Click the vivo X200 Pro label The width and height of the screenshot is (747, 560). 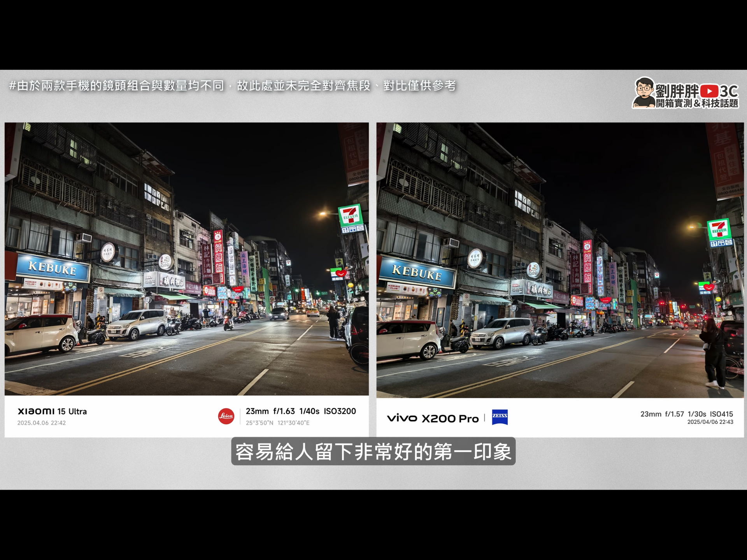[x=433, y=418]
